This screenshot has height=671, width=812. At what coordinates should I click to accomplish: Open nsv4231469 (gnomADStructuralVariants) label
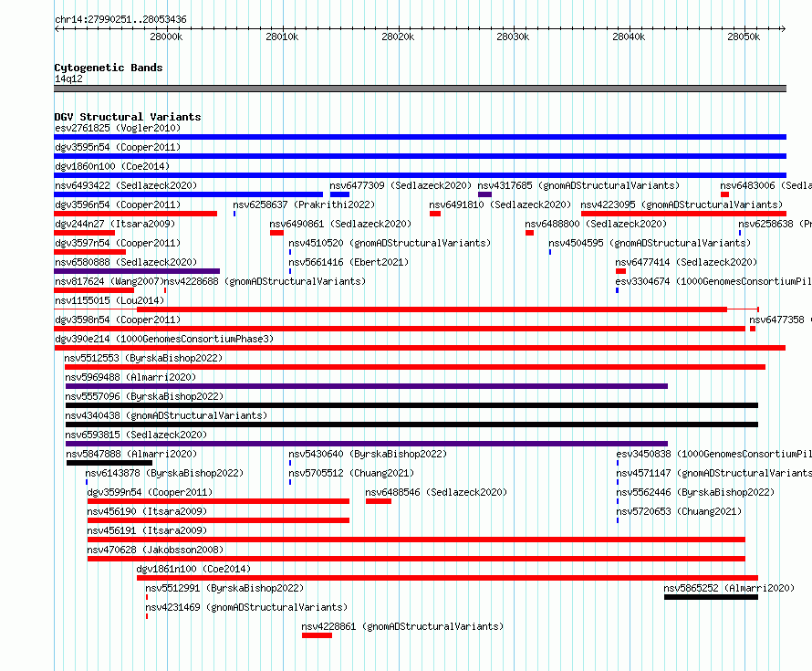[x=246, y=607]
